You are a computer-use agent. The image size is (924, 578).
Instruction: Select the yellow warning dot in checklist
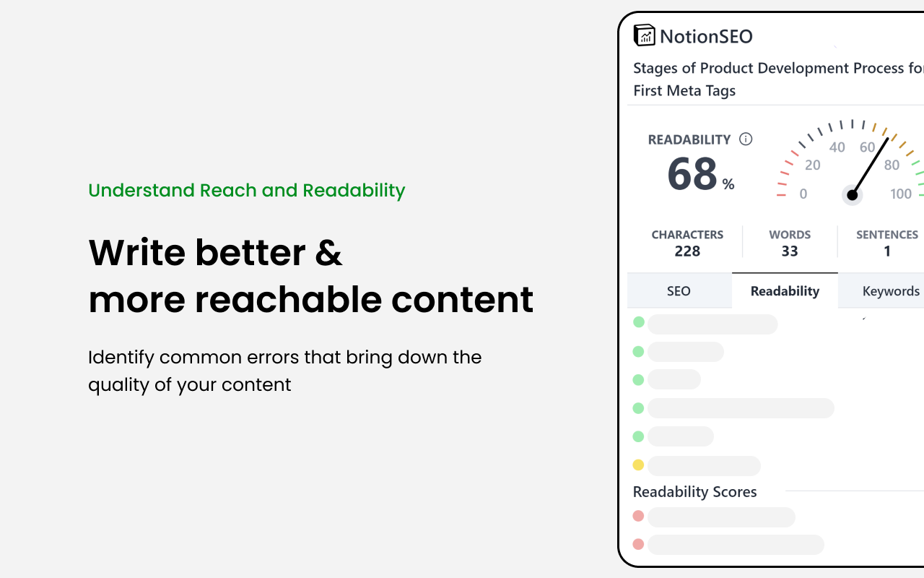pos(639,465)
